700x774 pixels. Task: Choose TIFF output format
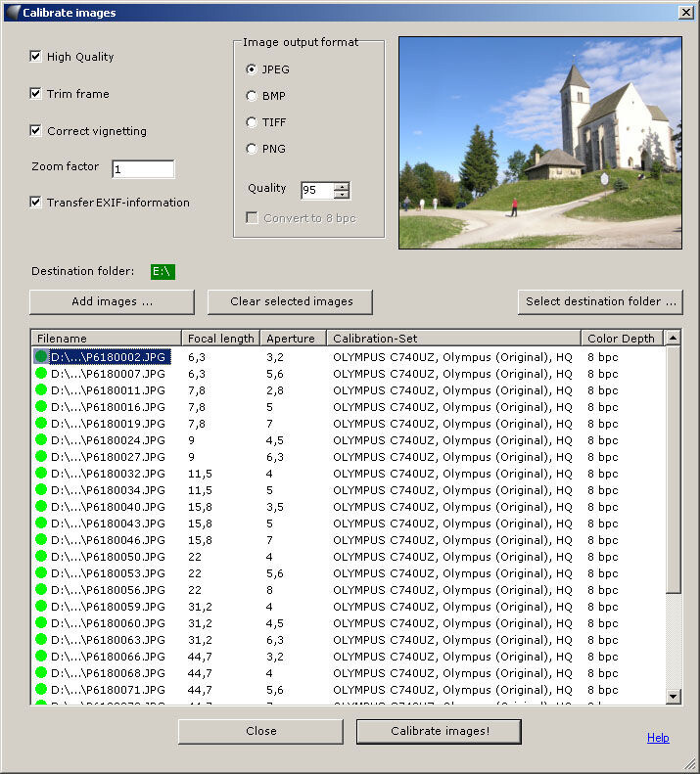tap(252, 122)
